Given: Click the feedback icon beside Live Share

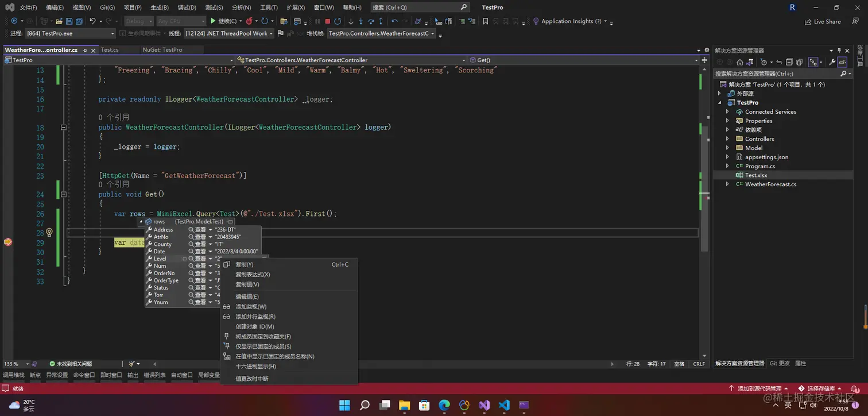Looking at the screenshot, I should [x=855, y=21].
